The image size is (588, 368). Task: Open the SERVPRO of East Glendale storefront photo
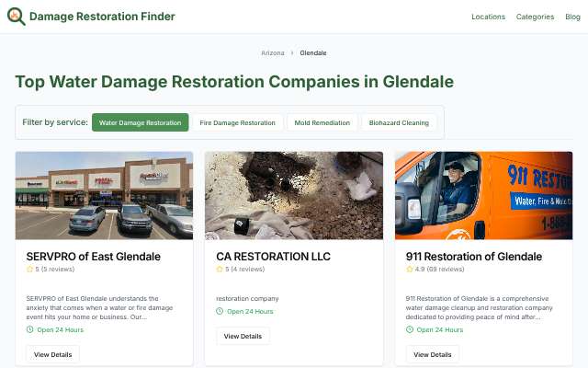click(x=104, y=195)
